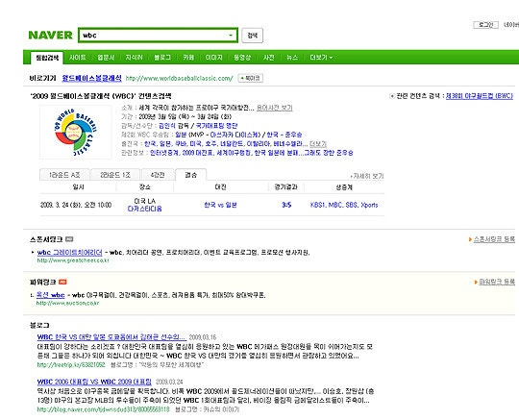The height and width of the screenshot is (420, 519).
Task: Click the '2009. 3. 24' date cell
Action: coord(76,205)
